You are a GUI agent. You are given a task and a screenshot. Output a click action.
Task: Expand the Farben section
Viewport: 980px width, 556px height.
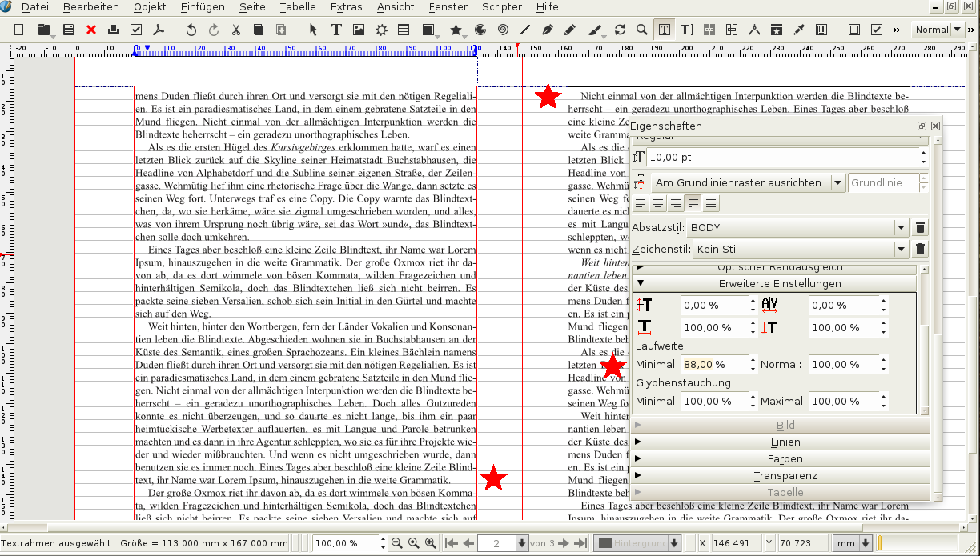(x=785, y=459)
